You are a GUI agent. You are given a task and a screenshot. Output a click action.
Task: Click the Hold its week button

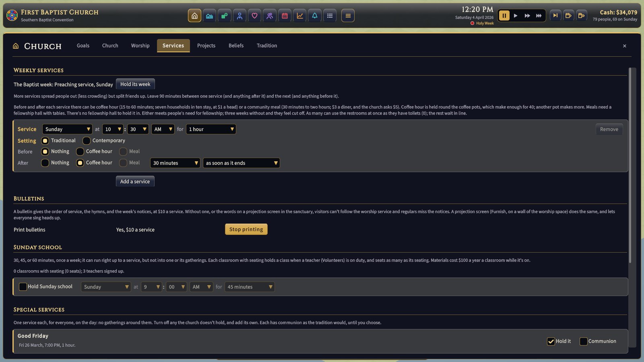(135, 84)
